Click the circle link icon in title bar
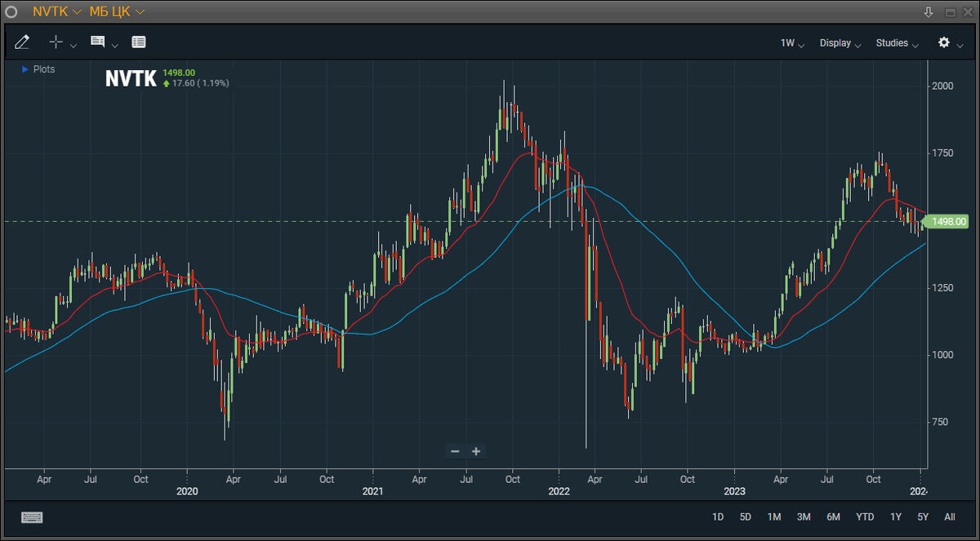 point(11,11)
